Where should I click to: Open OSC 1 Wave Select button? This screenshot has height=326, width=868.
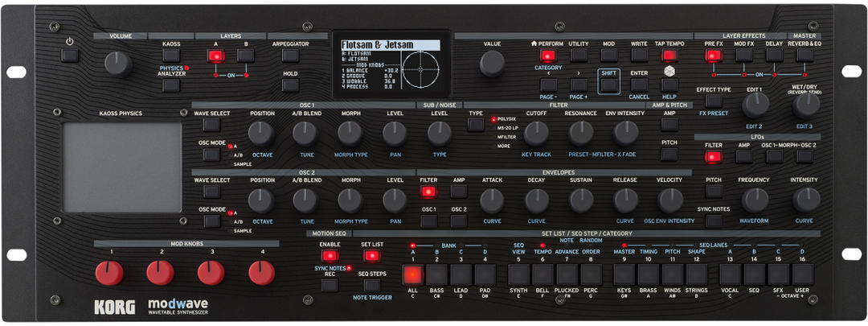211,125
